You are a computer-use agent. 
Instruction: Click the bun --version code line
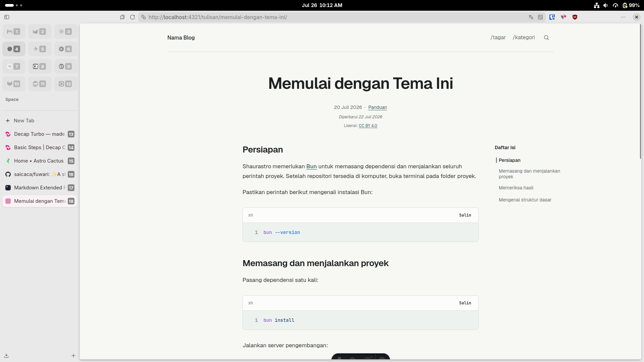pyautogui.click(x=282, y=232)
